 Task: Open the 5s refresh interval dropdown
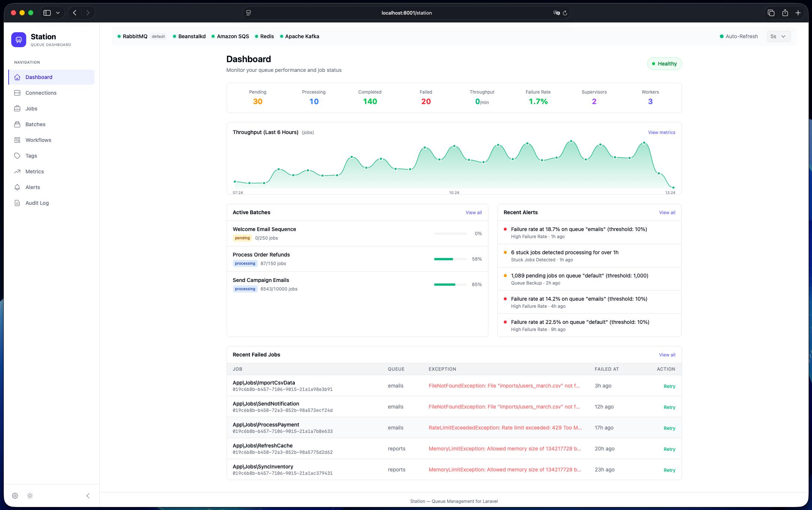tap(778, 36)
